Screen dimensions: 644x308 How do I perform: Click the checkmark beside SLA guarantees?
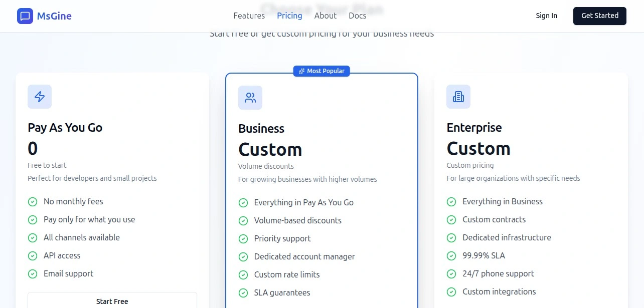(x=243, y=293)
